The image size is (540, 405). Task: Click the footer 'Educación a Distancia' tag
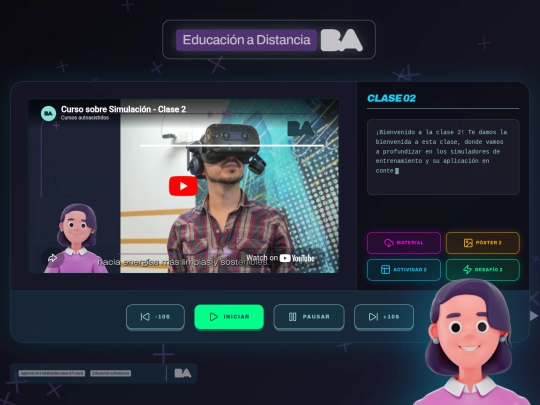[111, 373]
